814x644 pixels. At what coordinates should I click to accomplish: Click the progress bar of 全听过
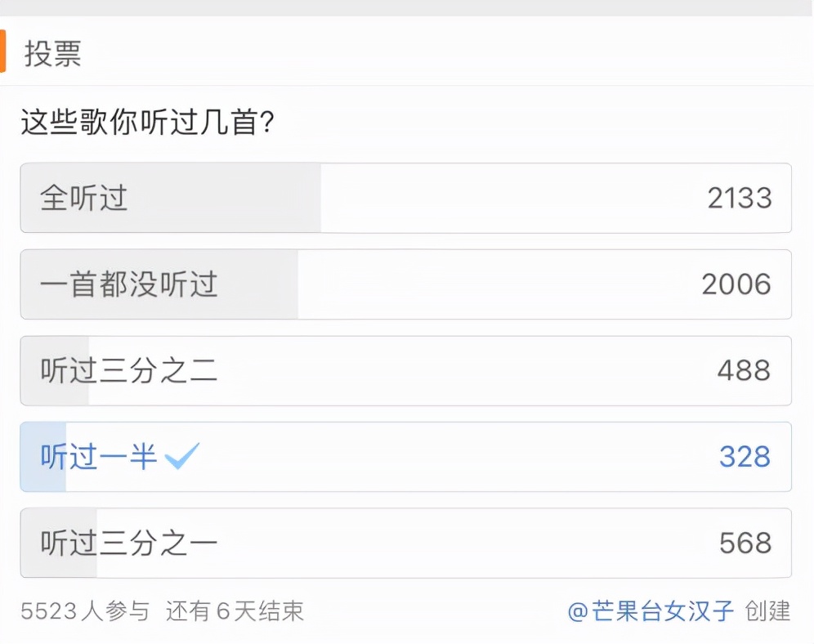[172, 199]
